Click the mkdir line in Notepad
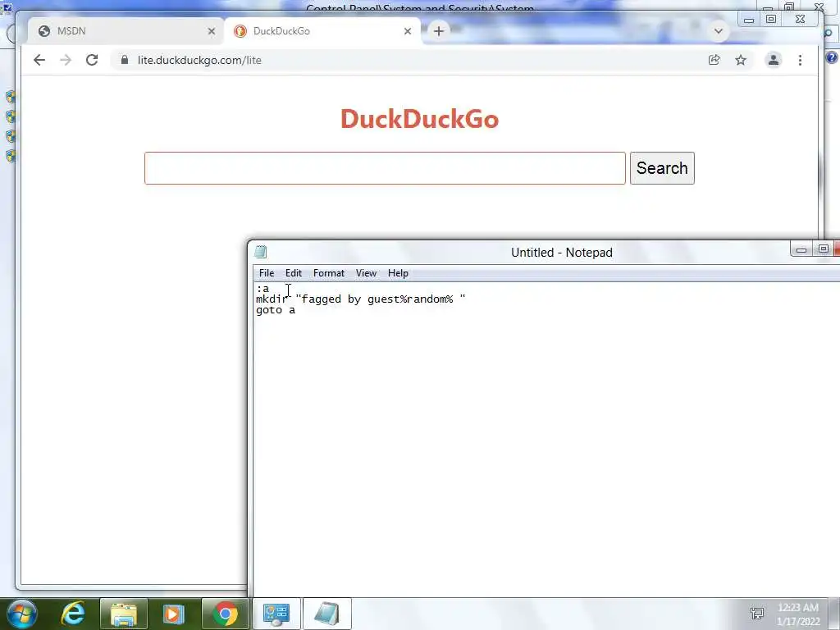Viewport: 840px width, 630px height. [x=361, y=299]
